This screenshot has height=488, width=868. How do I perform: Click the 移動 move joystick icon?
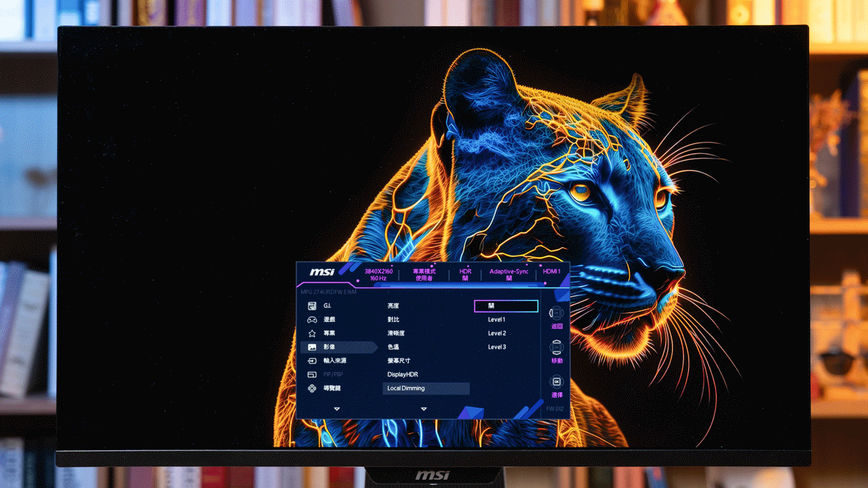click(556, 348)
